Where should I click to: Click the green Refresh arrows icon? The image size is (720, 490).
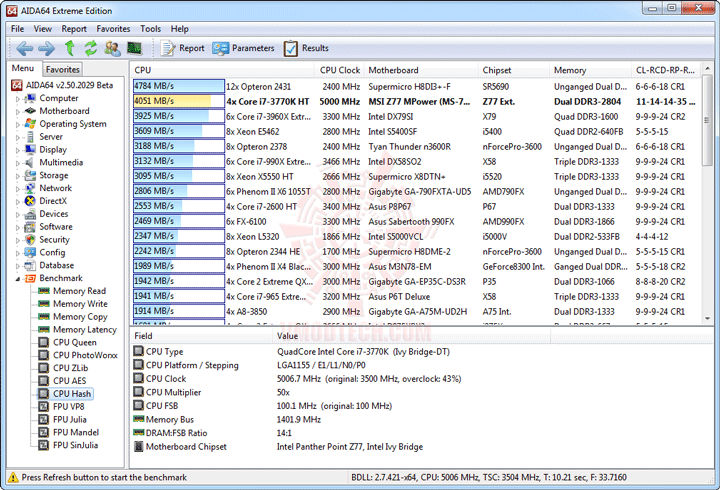click(x=90, y=48)
